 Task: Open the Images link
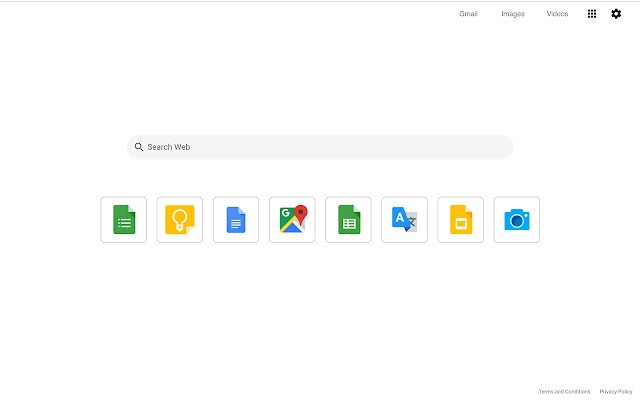point(513,14)
